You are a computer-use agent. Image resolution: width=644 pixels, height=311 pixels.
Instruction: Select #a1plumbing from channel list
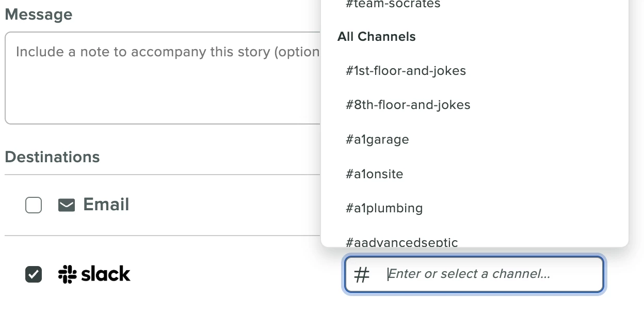[x=384, y=208]
